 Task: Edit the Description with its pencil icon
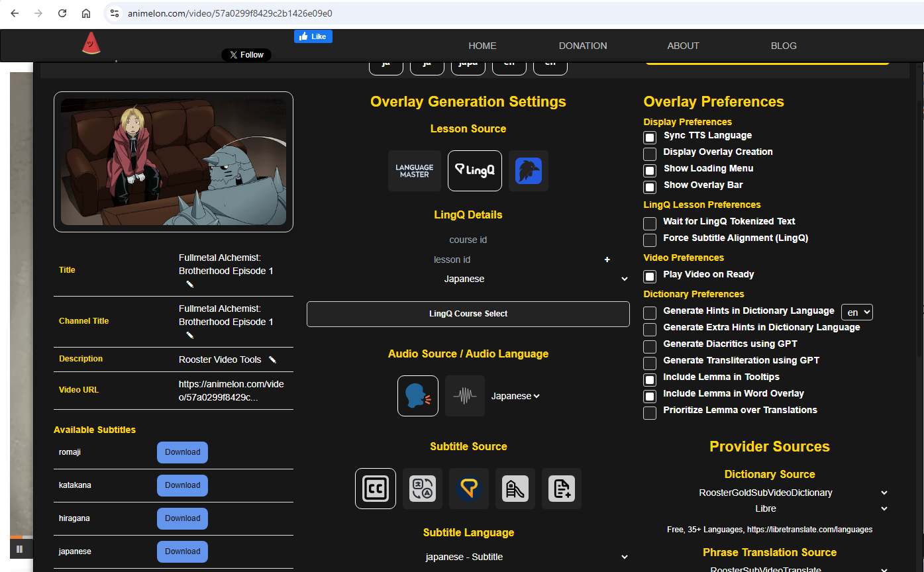pos(272,359)
